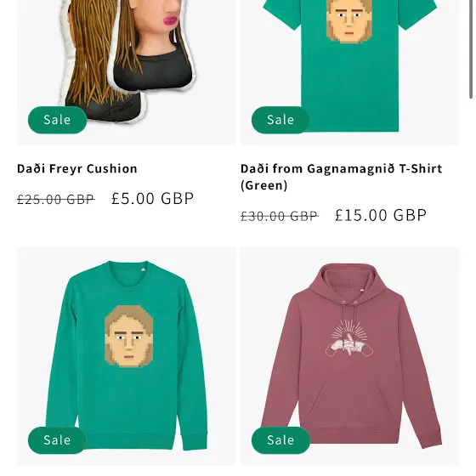Click the page's vertical scrollbar thumb
Viewport: 476px width, 476px height.
point(471,49)
